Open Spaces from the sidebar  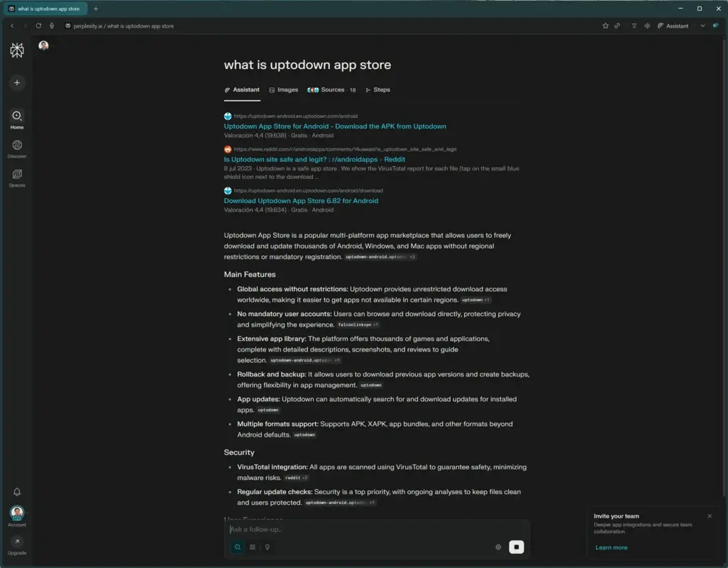16,177
